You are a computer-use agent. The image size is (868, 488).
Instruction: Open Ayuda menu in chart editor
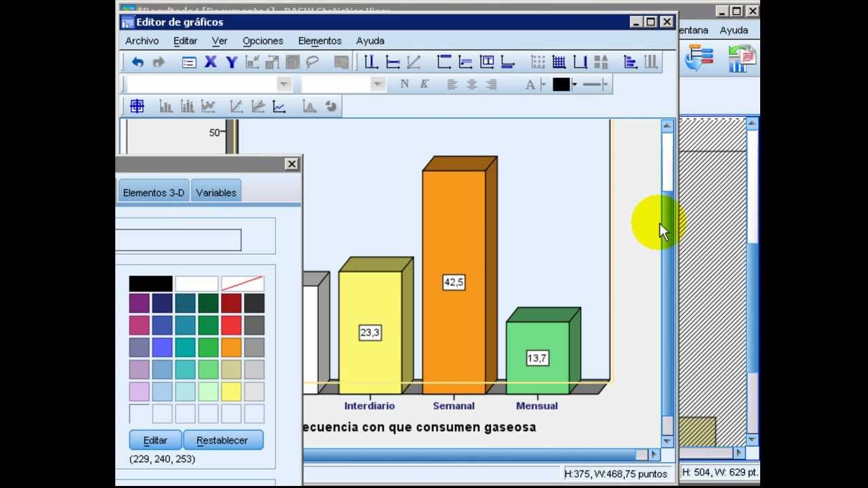point(370,41)
